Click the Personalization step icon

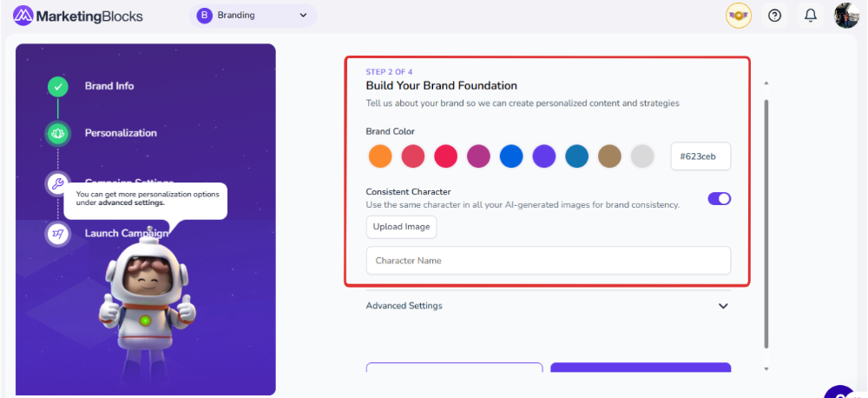[x=57, y=133]
